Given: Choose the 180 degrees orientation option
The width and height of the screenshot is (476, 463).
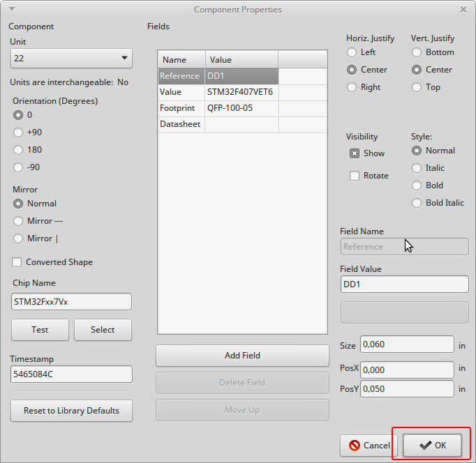Looking at the screenshot, I should click(19, 150).
